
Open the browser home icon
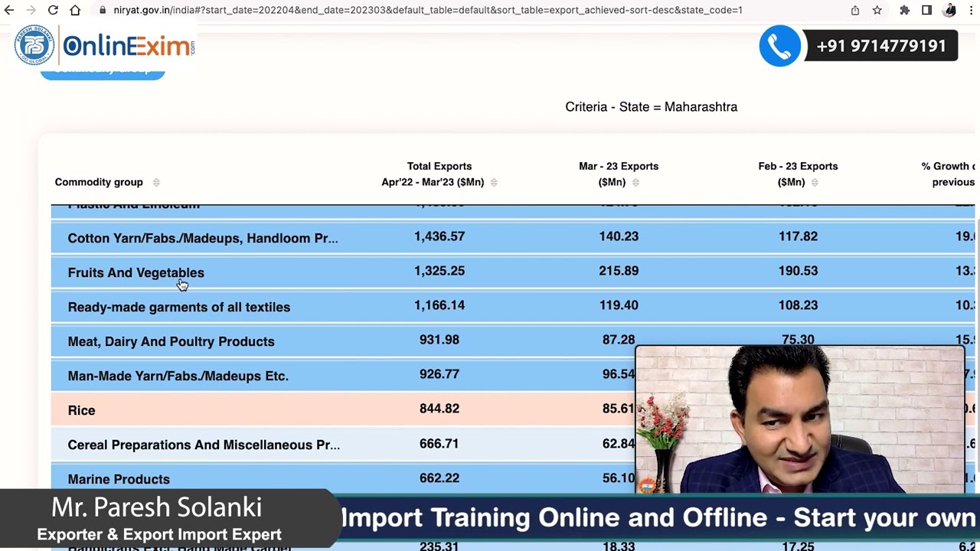[75, 10]
